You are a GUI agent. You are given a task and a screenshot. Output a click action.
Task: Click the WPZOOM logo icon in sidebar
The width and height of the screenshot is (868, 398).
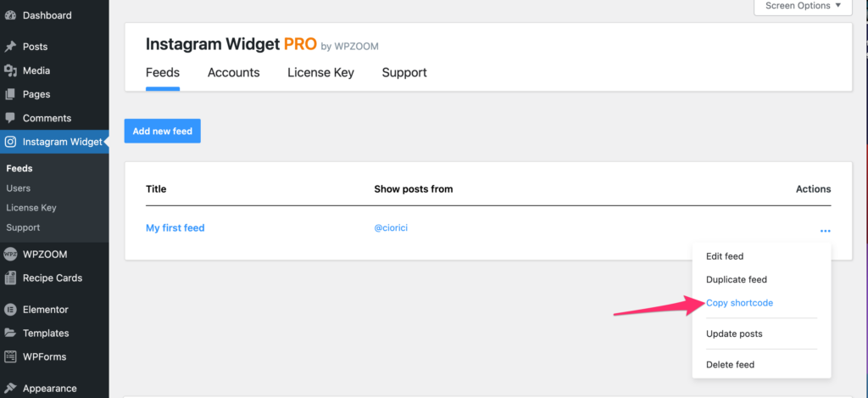click(10, 255)
